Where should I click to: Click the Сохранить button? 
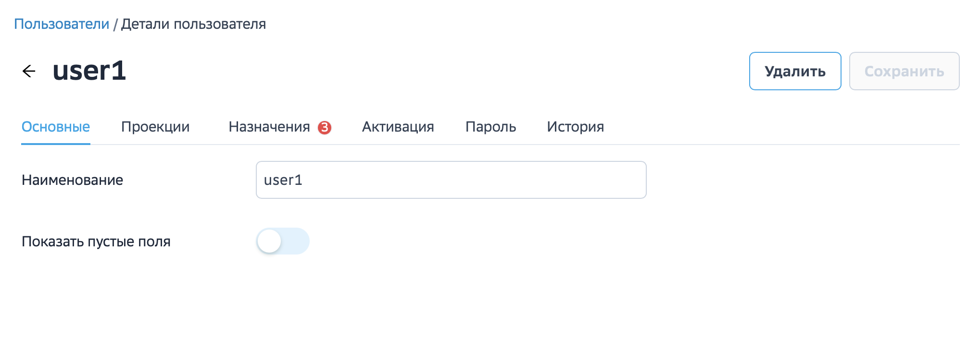coord(904,72)
